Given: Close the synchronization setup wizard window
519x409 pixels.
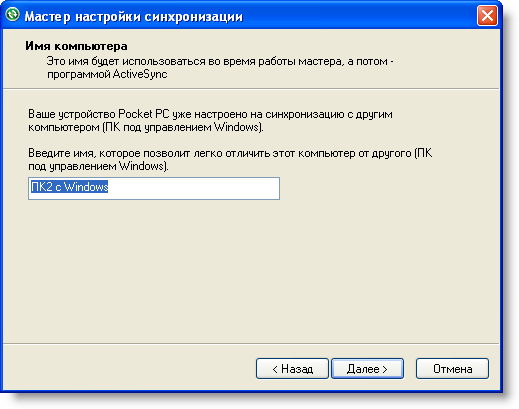Looking at the screenshot, I should click(x=487, y=16).
